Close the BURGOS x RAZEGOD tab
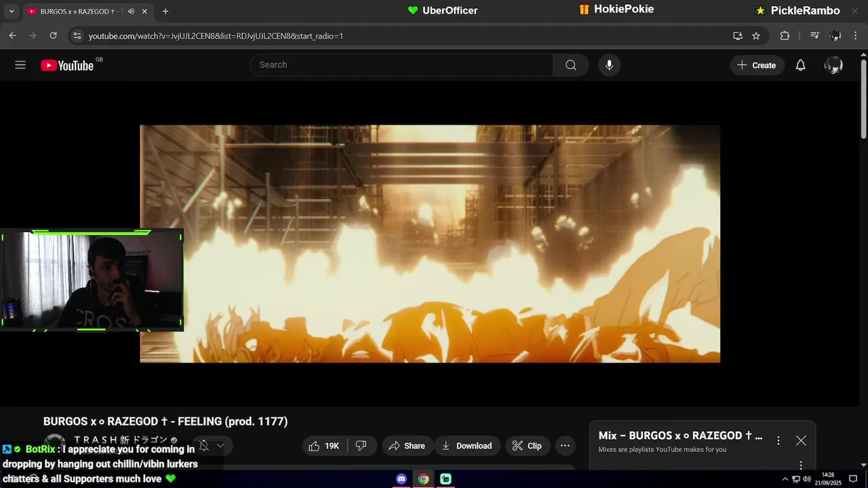This screenshot has height=488, width=868. pyautogui.click(x=144, y=12)
